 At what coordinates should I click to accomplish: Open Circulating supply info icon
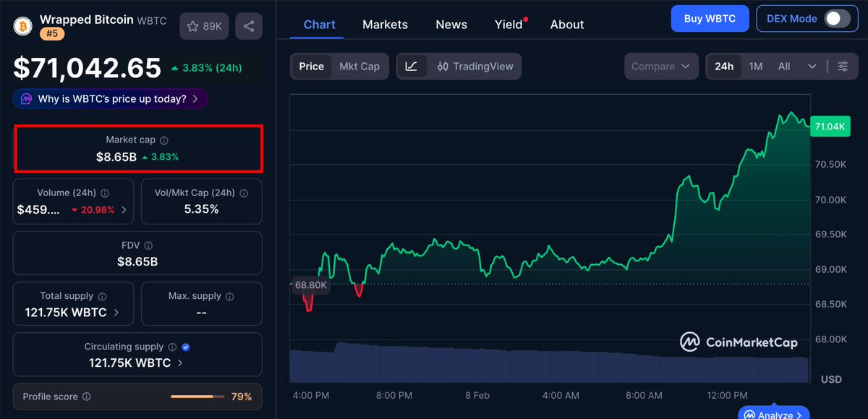[171, 347]
